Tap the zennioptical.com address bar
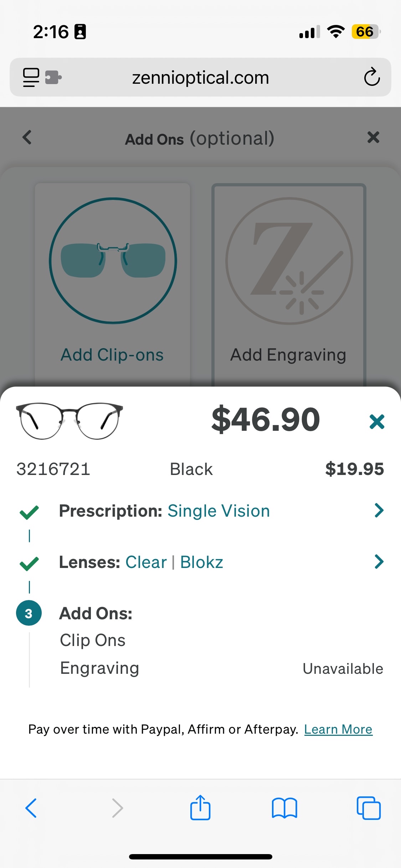 [x=200, y=78]
